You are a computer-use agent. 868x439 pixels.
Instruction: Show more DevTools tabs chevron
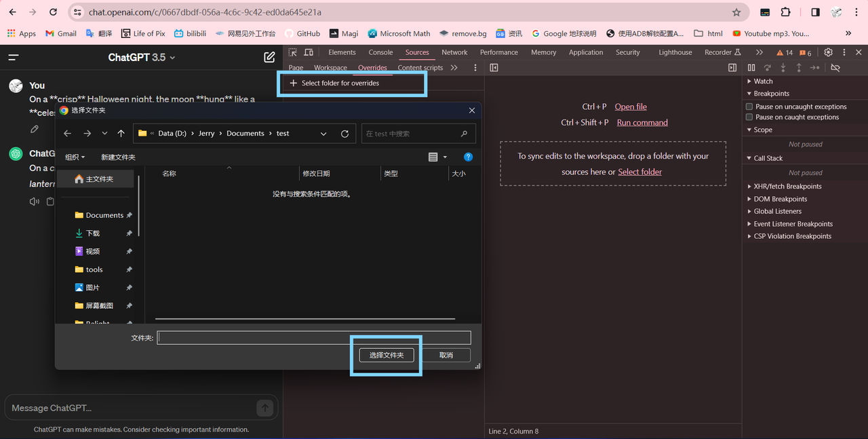click(x=759, y=52)
